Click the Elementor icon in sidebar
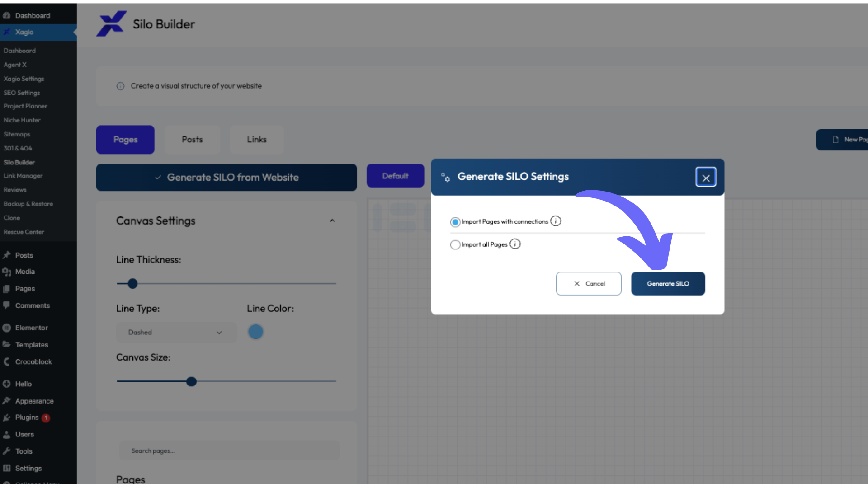 (x=7, y=328)
